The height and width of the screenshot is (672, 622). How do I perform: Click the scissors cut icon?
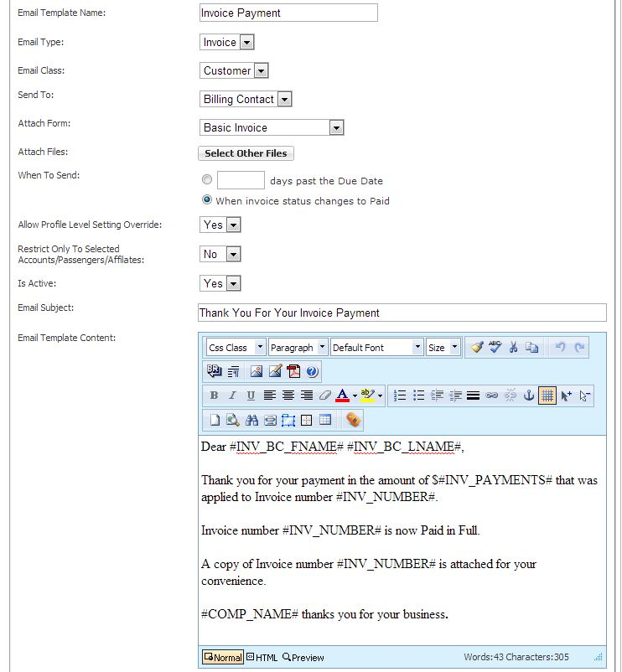513,347
